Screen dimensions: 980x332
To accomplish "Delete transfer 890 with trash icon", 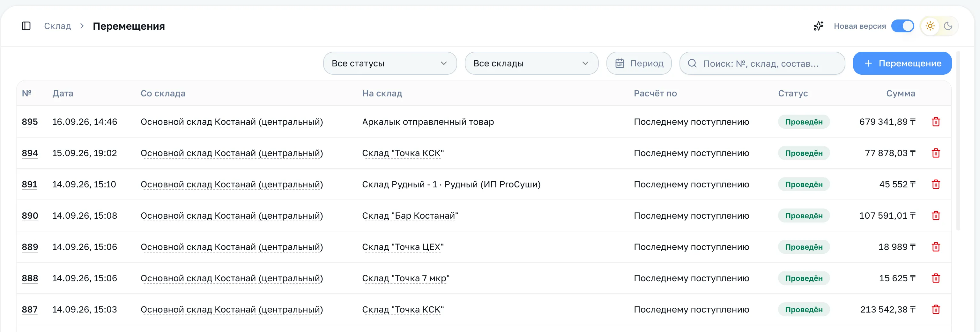I will point(936,215).
